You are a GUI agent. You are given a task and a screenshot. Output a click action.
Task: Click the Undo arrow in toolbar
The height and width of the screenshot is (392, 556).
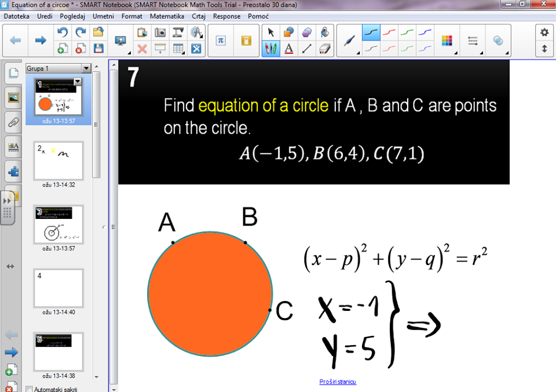point(63,32)
